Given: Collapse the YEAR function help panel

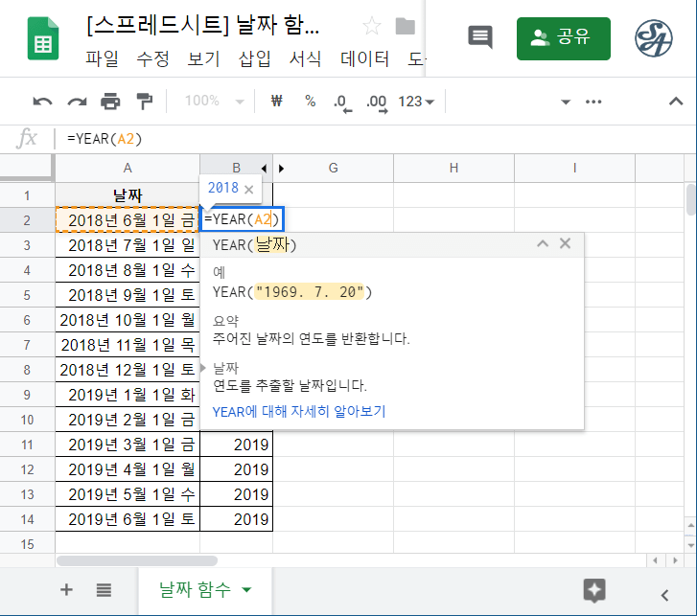Looking at the screenshot, I should (543, 244).
